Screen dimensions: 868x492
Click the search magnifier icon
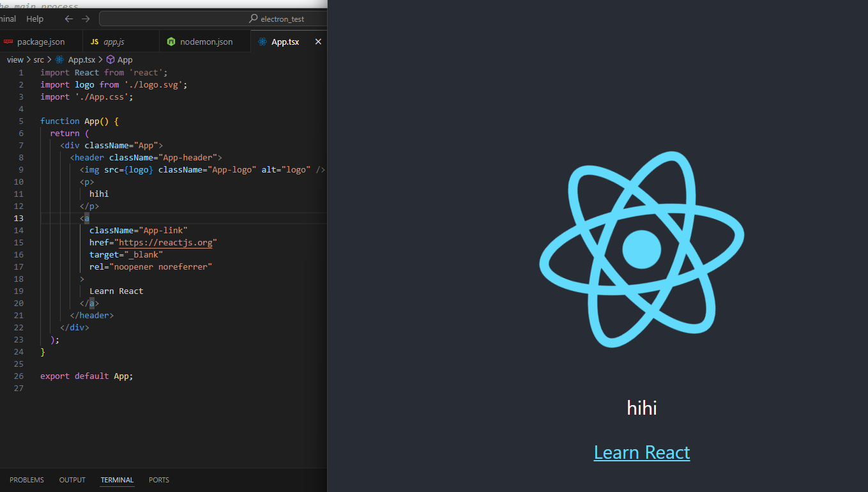(x=254, y=19)
